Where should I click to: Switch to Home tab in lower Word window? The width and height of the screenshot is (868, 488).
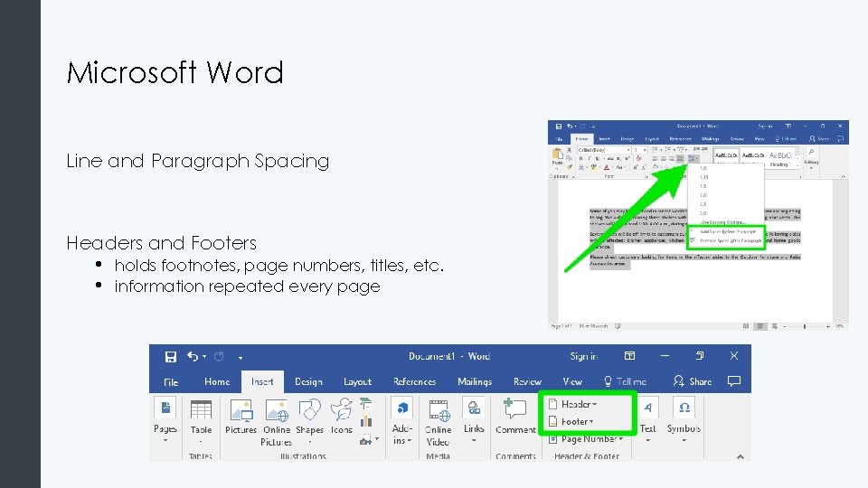[x=217, y=381]
